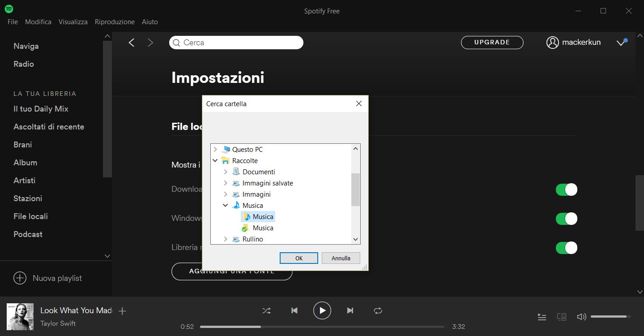Select Musica folder with green checkmark

(x=257, y=228)
